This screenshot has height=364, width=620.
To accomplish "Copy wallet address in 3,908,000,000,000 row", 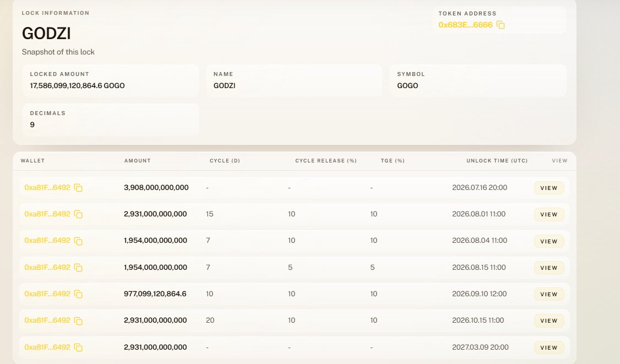I will click(78, 188).
